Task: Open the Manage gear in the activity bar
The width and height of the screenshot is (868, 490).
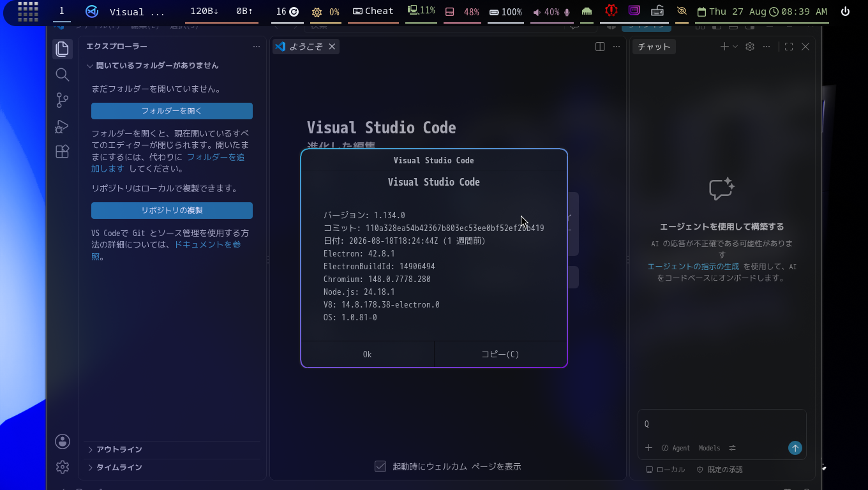Action: point(62,467)
